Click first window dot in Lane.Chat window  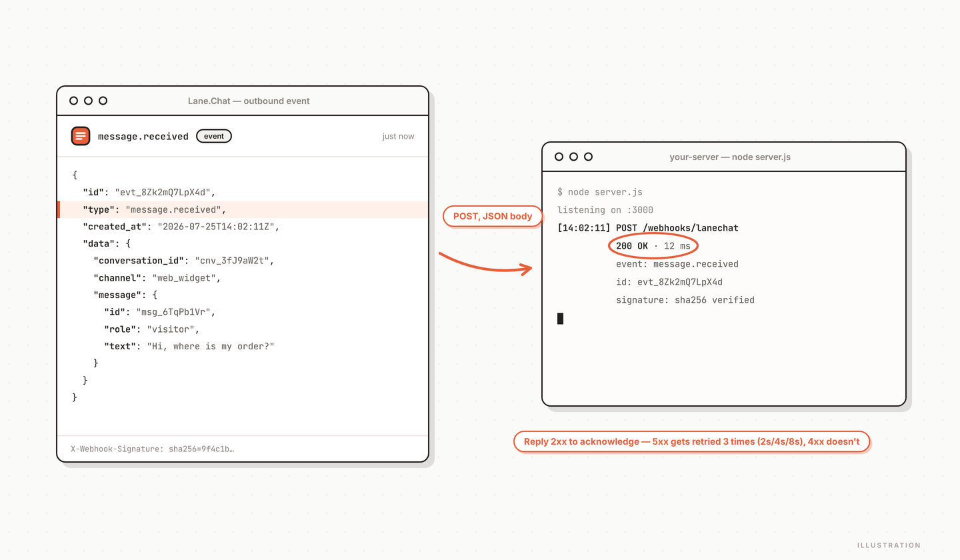pyautogui.click(x=73, y=101)
